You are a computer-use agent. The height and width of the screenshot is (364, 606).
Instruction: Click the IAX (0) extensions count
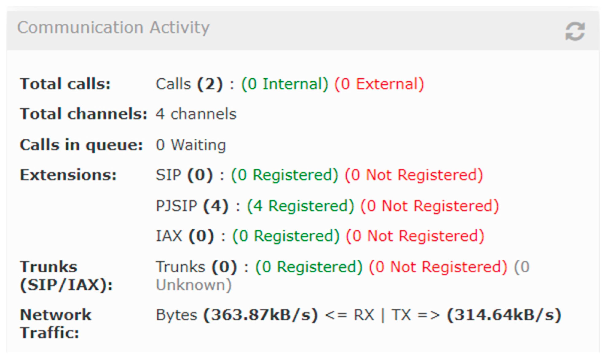coord(185,236)
